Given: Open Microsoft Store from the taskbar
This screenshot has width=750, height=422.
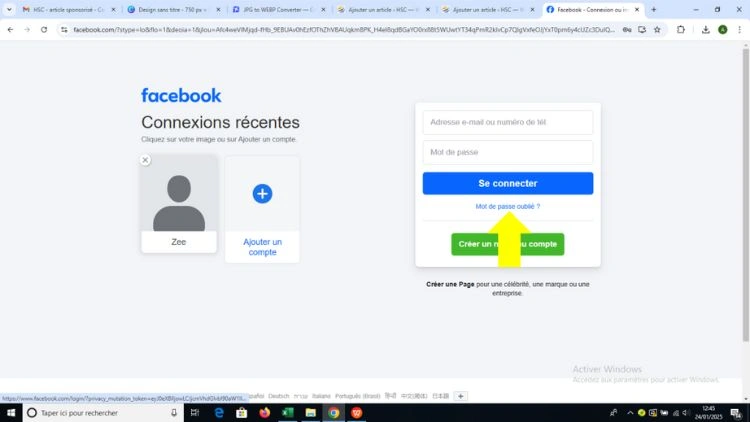Looking at the screenshot, I should tap(242, 412).
